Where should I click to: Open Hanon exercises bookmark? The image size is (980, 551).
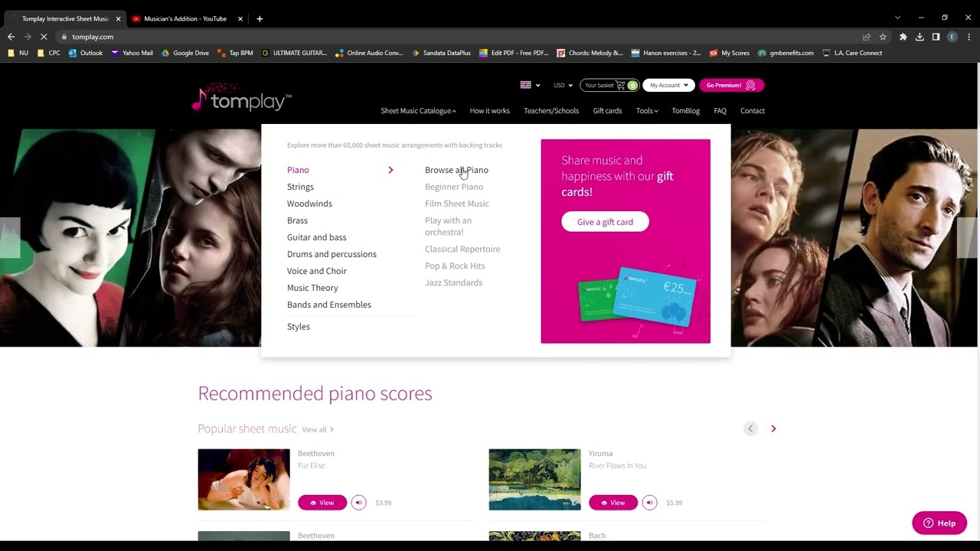[x=666, y=53]
